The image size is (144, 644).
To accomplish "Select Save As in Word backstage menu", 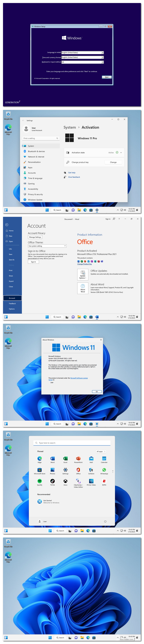I will pyautogui.click(x=12, y=260).
